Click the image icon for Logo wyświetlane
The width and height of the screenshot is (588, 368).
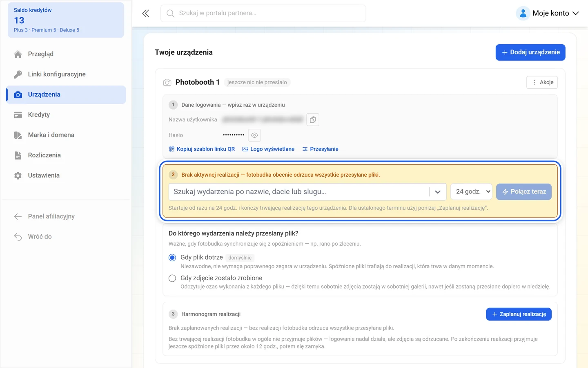pos(245,149)
